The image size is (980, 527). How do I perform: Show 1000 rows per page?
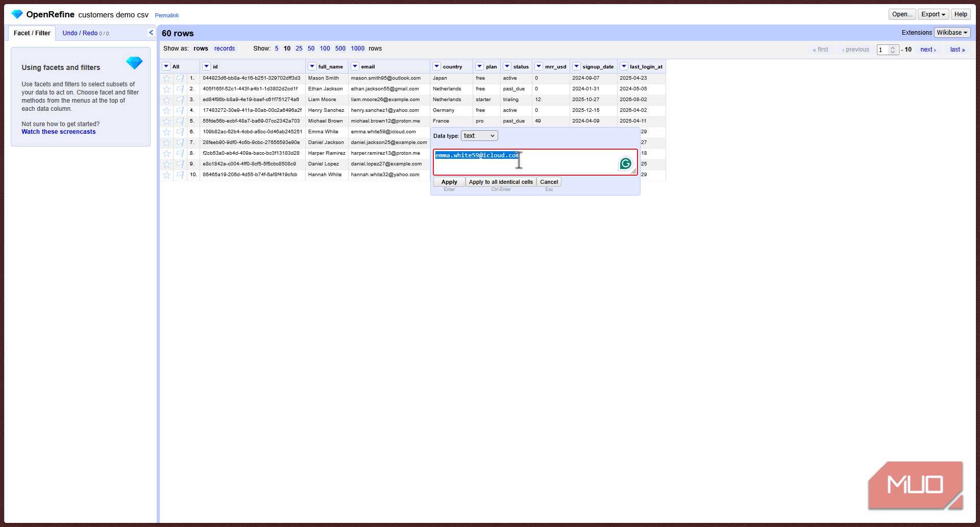[357, 49]
